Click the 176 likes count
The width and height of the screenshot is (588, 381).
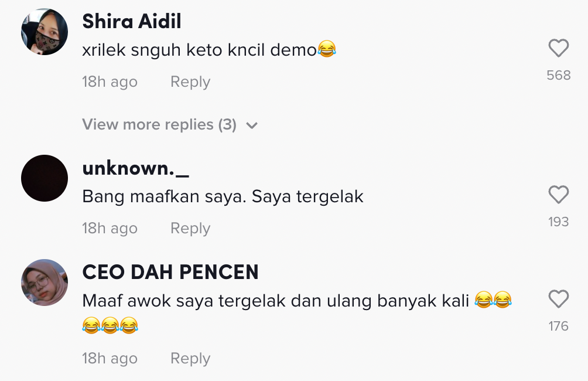click(x=558, y=326)
